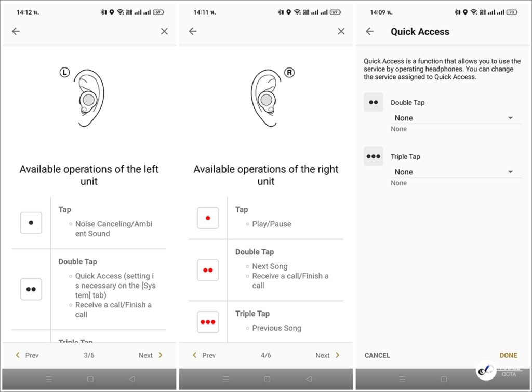Select the single-dot Tap icon for left unit
This screenshot has width=532, height=392.
click(x=31, y=223)
